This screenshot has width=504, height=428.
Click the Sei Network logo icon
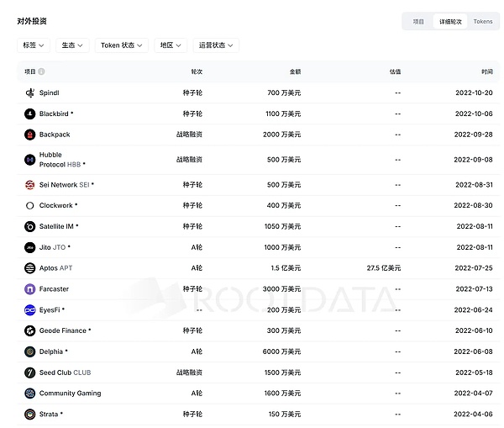(x=30, y=185)
